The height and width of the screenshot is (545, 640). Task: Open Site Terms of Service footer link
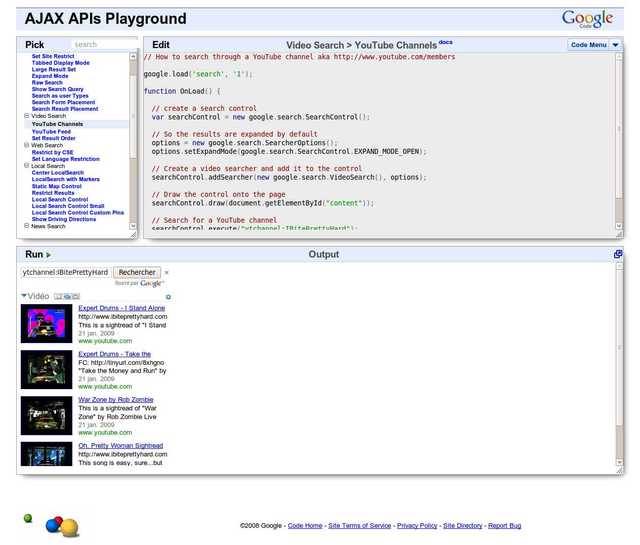[x=360, y=526]
